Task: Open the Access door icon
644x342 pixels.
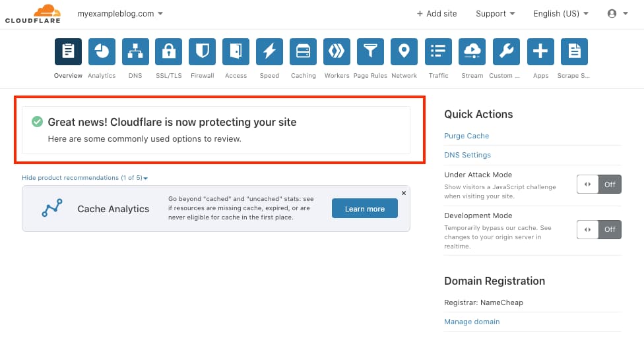Action: (x=236, y=51)
